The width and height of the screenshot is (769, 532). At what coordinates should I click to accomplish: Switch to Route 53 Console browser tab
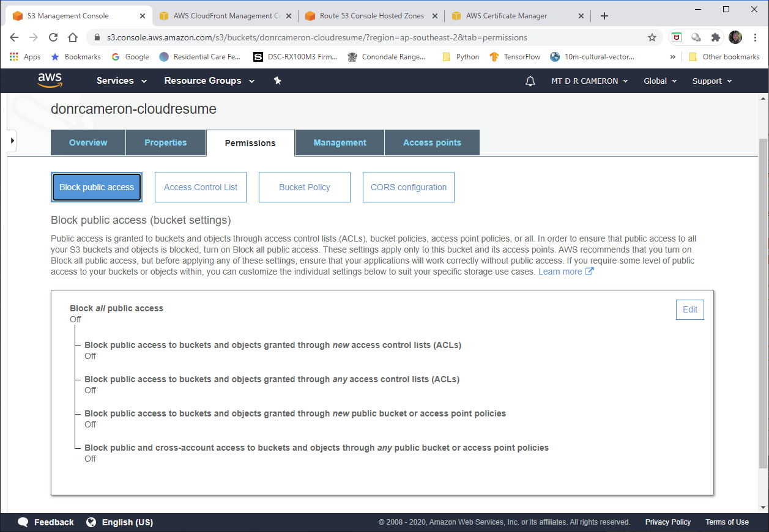[371, 16]
